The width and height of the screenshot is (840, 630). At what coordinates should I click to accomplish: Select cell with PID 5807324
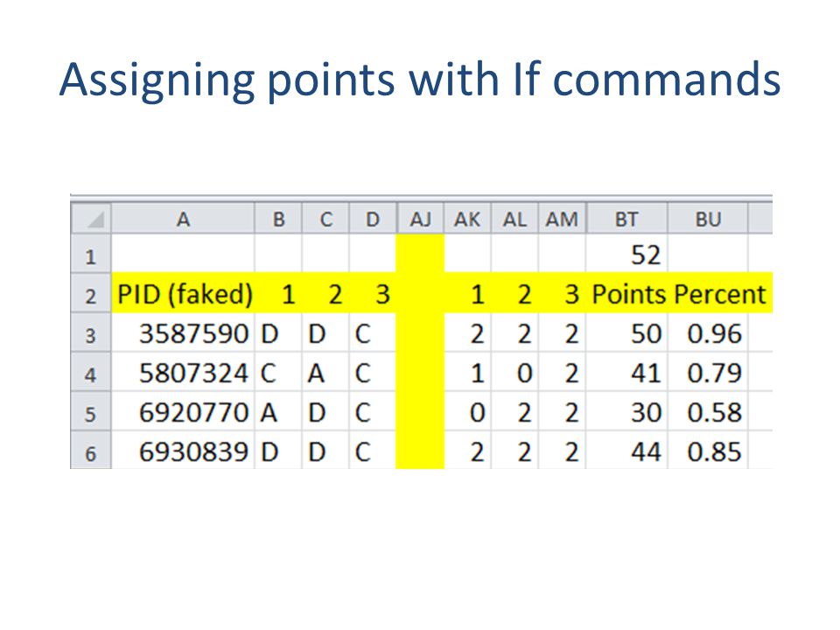click(x=183, y=373)
